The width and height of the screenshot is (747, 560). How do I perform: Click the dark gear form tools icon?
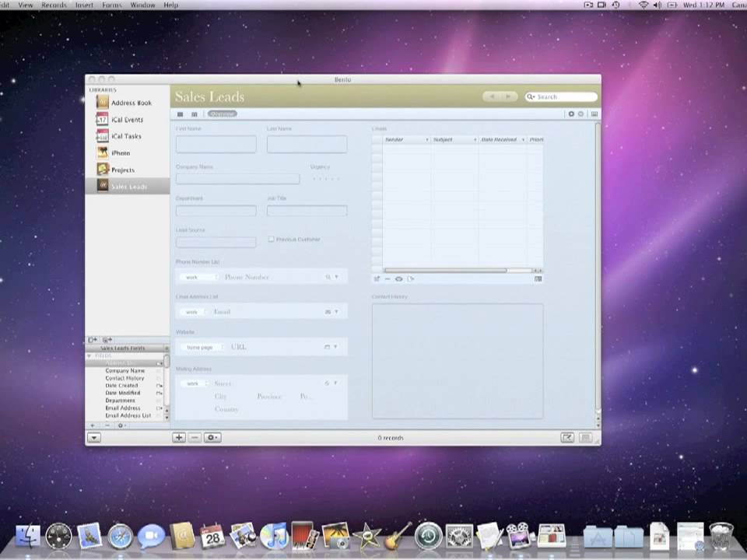click(x=571, y=114)
